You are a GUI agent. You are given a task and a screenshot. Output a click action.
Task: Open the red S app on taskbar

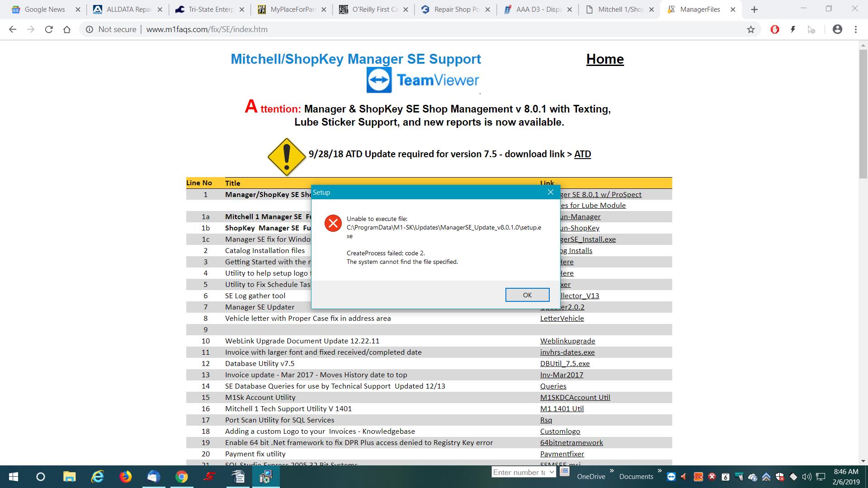click(209, 477)
